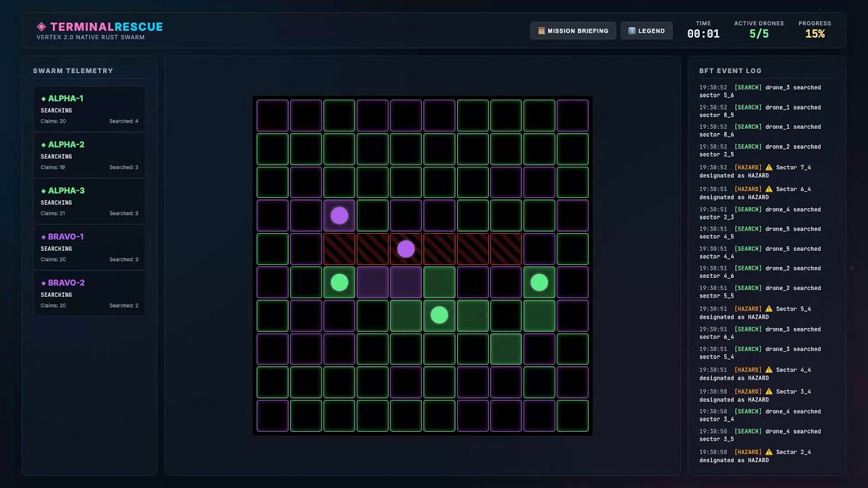Open log entry 'drone_3 searched sector 5_6'
This screenshot has width=868, height=488.
pos(760,91)
